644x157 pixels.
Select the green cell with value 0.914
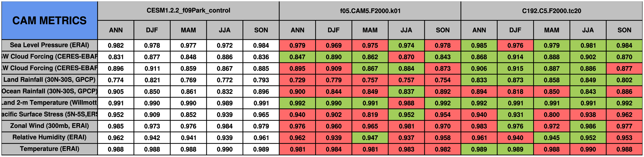point(515,57)
